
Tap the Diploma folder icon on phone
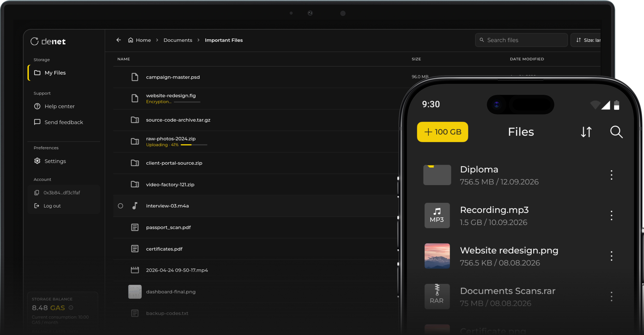(437, 175)
